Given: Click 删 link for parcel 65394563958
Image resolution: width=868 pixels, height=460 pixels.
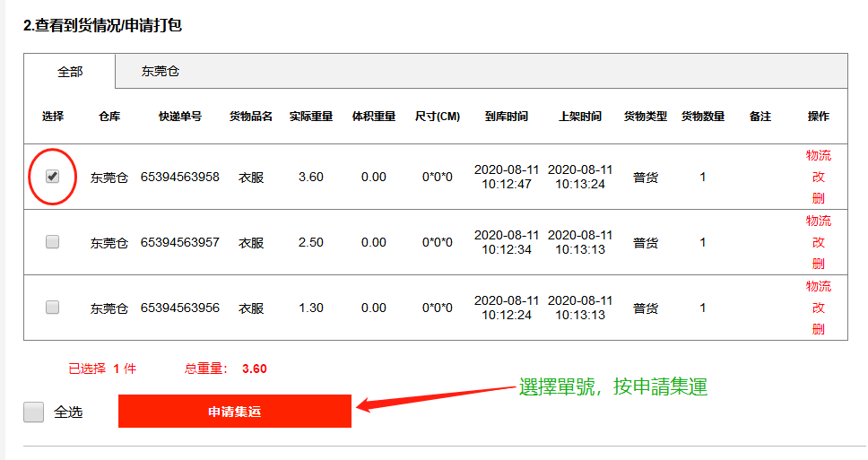Looking at the screenshot, I should coord(818,198).
